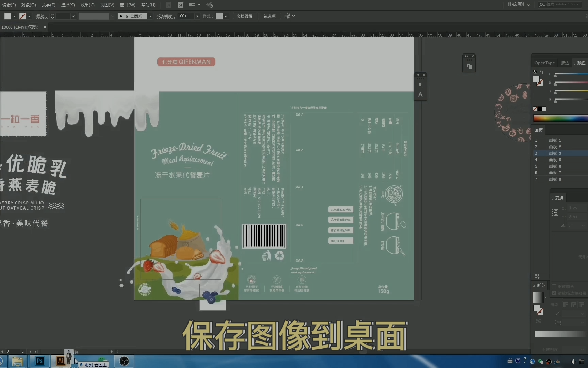Click the 首选项 button
The image size is (588, 368).
(269, 16)
